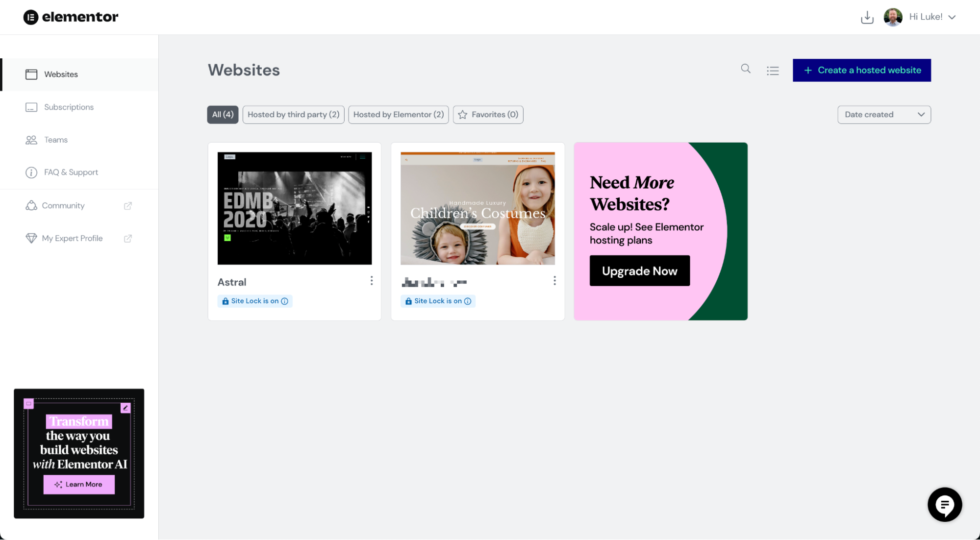The width and height of the screenshot is (980, 540).
Task: Open the search icon on Websites
Action: coord(745,69)
